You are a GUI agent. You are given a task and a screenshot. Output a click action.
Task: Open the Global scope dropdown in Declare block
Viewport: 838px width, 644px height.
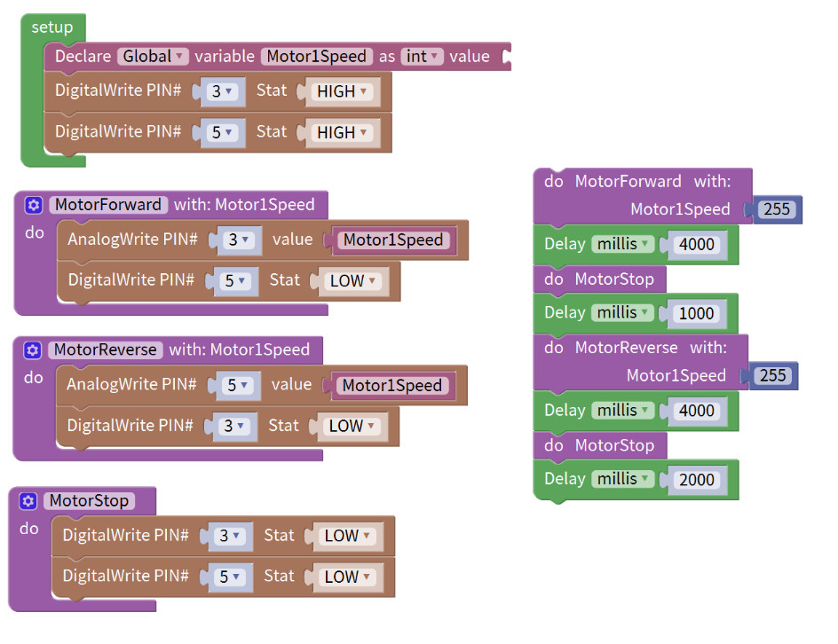coord(153,56)
